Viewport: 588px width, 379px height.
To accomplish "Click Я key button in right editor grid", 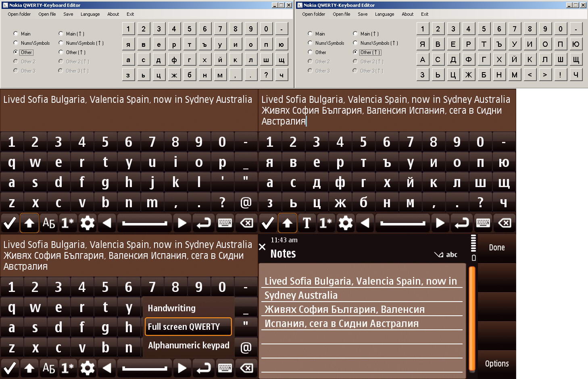I will pos(423,44).
